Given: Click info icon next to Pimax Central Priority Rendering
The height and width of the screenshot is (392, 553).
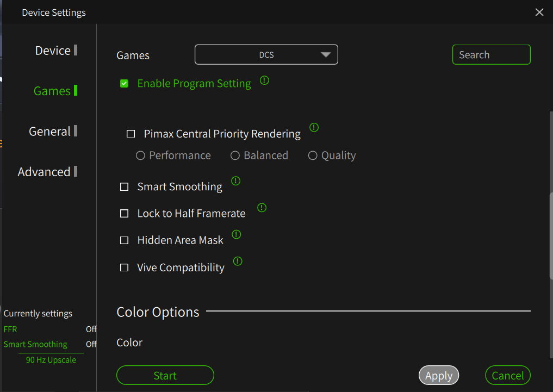Looking at the screenshot, I should point(314,128).
